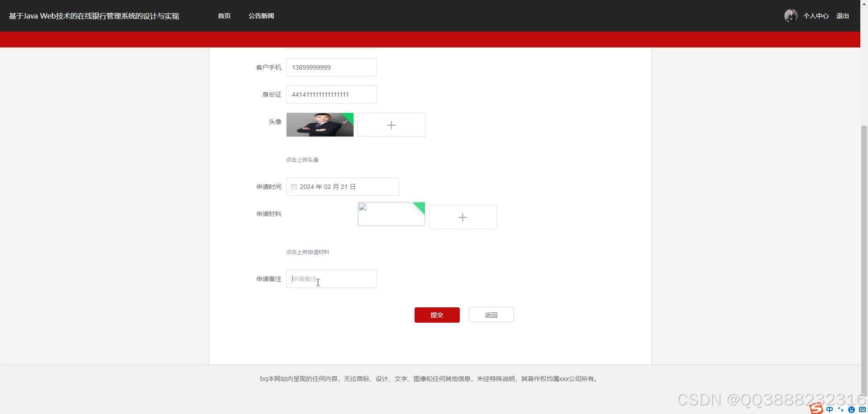Image resolution: width=868 pixels, height=414 pixels.
Task: Click the 提交 button to submit the form
Action: [x=436, y=315]
